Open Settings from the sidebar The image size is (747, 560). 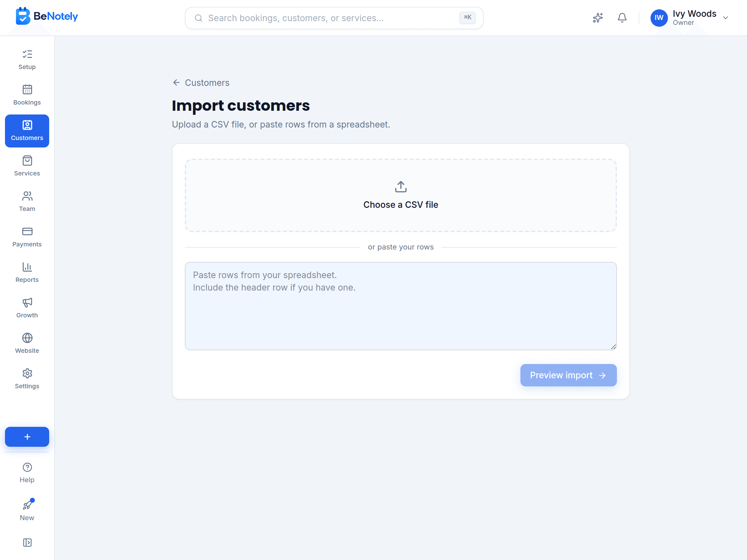click(27, 379)
